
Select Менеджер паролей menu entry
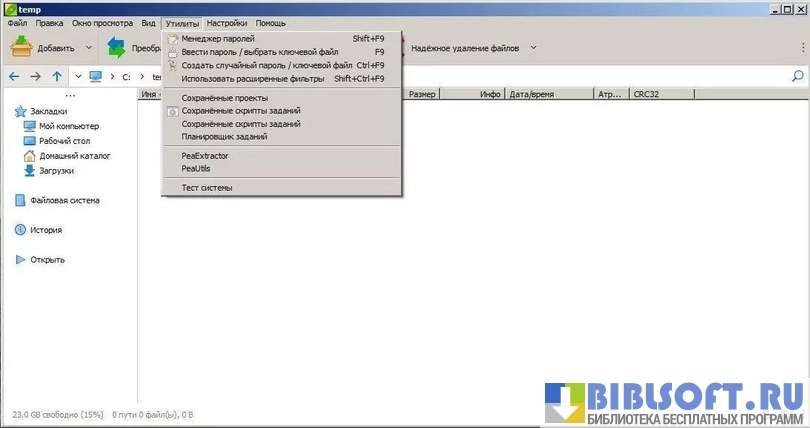(x=218, y=38)
